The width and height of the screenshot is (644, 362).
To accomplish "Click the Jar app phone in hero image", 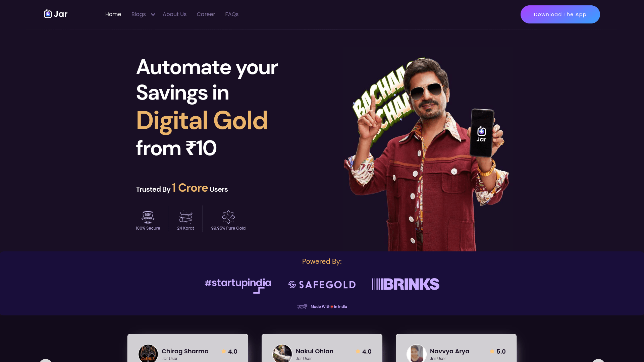I will pyautogui.click(x=482, y=133).
